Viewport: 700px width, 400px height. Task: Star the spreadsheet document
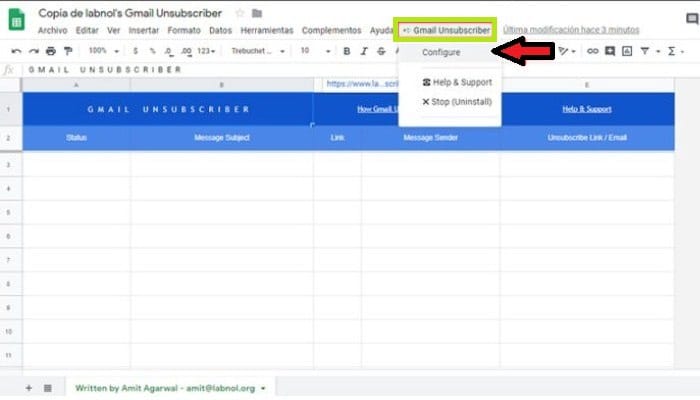240,13
